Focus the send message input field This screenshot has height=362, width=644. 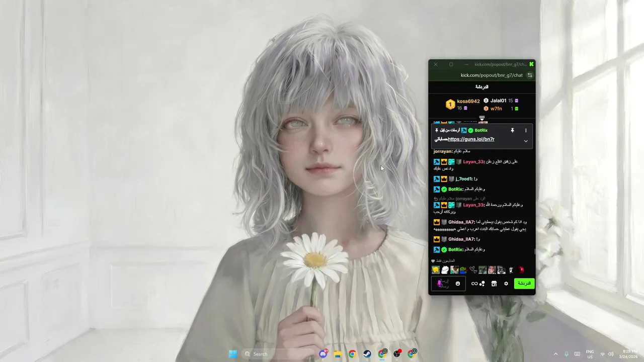coord(448,284)
